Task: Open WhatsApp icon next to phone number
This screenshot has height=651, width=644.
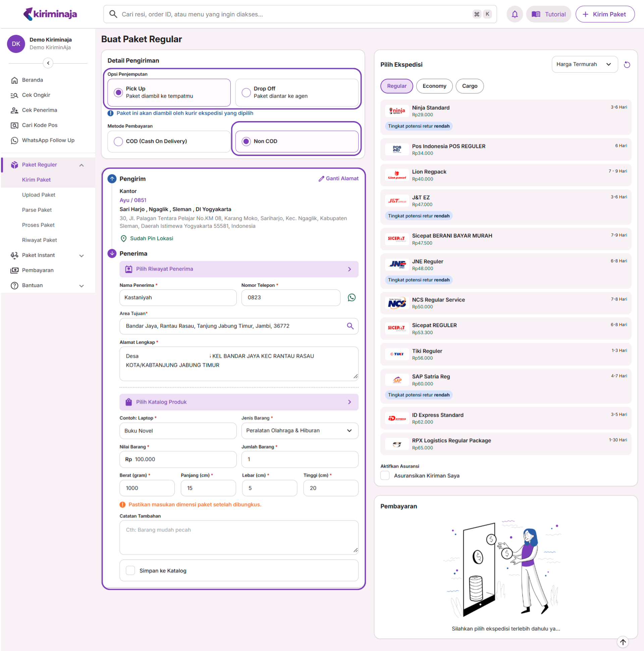Action: pos(352,297)
